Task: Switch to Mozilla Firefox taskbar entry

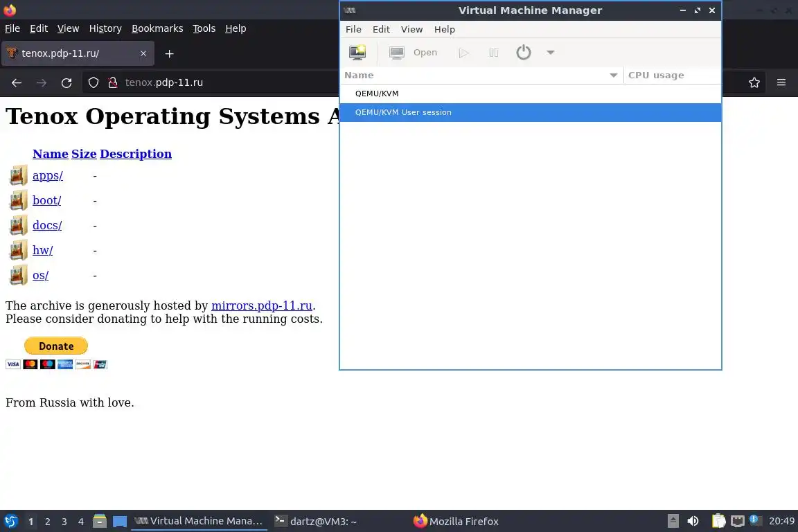Action: pyautogui.click(x=456, y=522)
